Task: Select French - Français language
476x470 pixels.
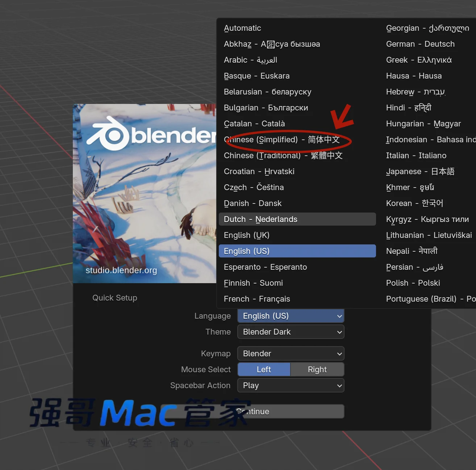Action: click(297, 299)
